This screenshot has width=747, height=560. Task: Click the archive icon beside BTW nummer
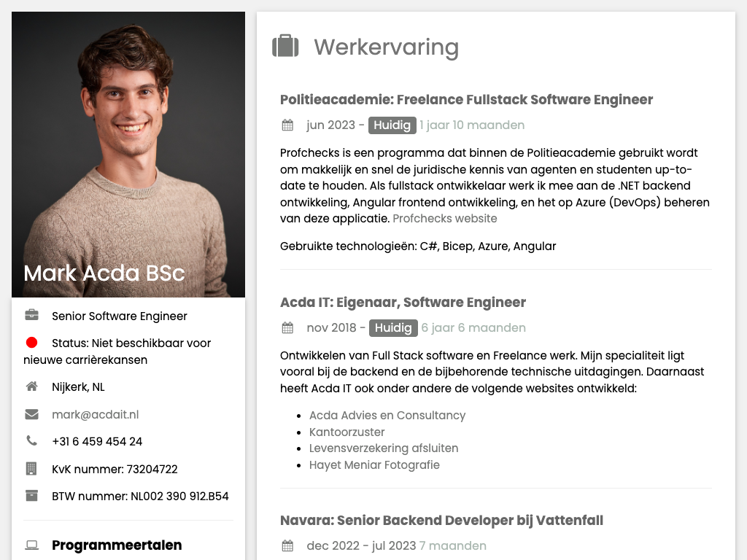click(31, 496)
